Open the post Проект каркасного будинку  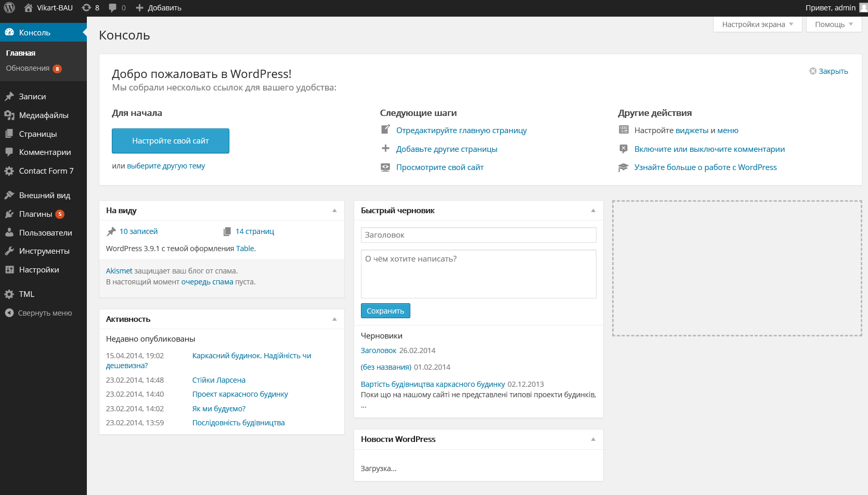pyautogui.click(x=240, y=394)
